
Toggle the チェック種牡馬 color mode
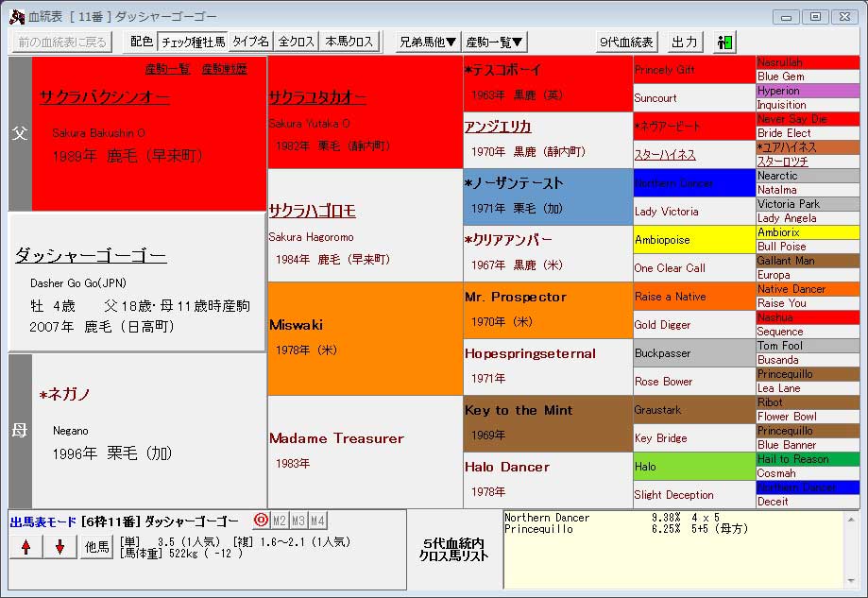(x=193, y=43)
